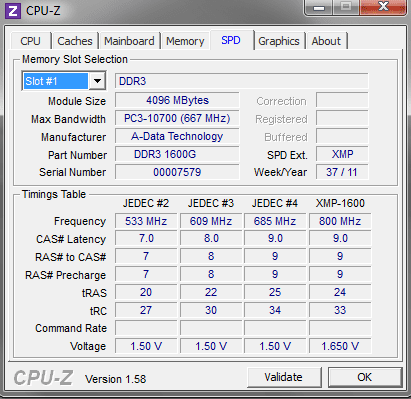
Task: Select the DDR3 1600G part number
Action: [177, 154]
